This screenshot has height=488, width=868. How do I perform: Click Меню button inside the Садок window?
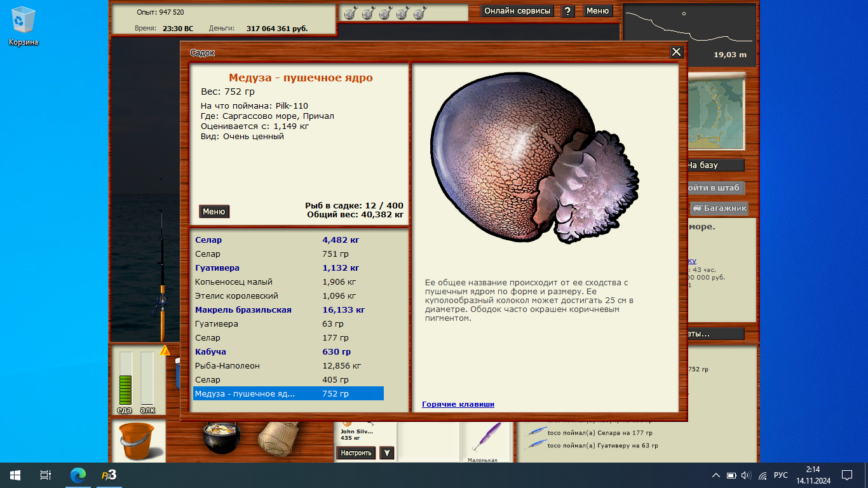click(x=214, y=212)
